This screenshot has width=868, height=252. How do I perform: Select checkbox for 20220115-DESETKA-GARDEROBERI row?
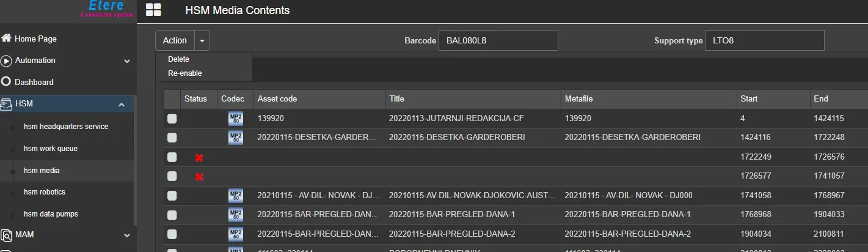[x=172, y=138]
